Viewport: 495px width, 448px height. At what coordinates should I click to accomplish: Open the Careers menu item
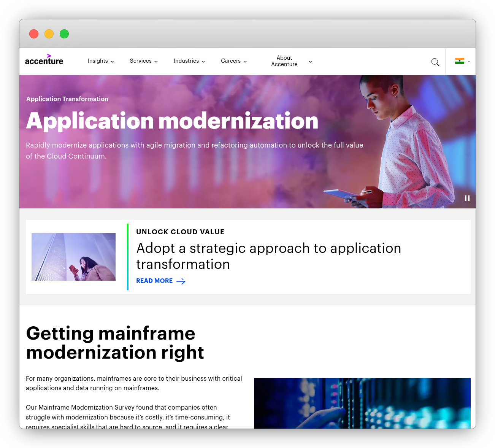click(230, 61)
